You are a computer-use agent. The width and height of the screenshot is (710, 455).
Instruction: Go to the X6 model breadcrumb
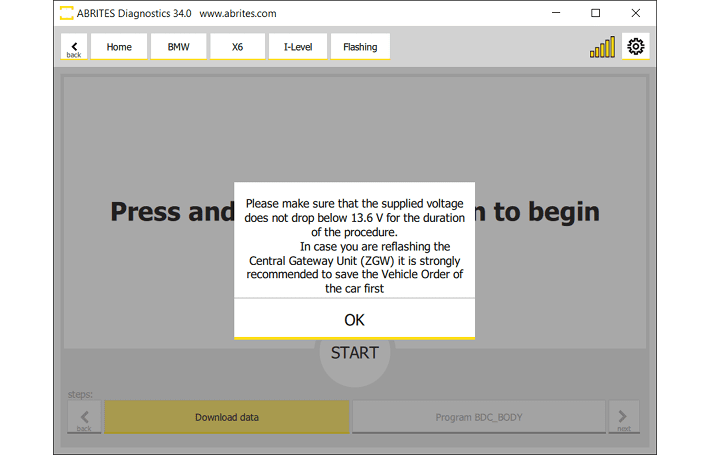238,47
